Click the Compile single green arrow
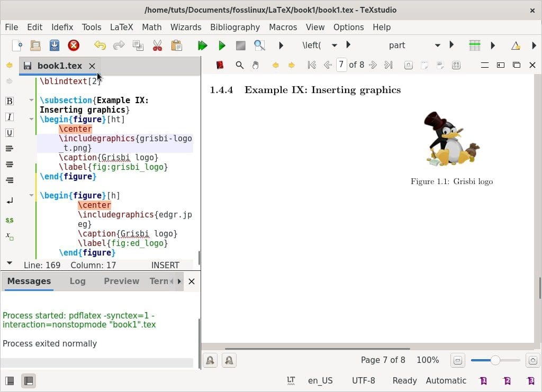 [x=222, y=45]
